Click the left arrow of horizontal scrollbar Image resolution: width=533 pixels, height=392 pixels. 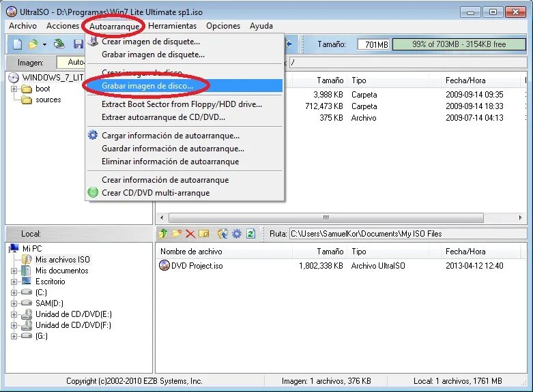click(x=162, y=217)
